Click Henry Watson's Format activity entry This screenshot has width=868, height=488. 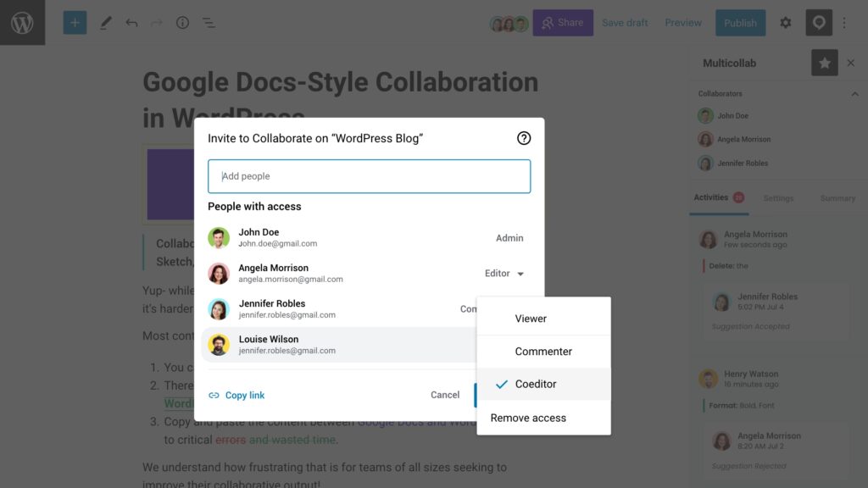[741, 406]
